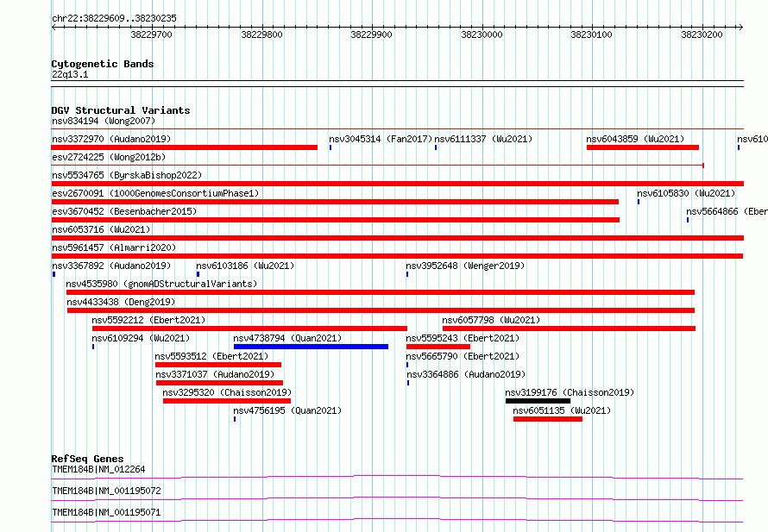The image size is (768, 532).
Task: Open esv2724225 (Wong2012b) variant
Action: pos(109,157)
